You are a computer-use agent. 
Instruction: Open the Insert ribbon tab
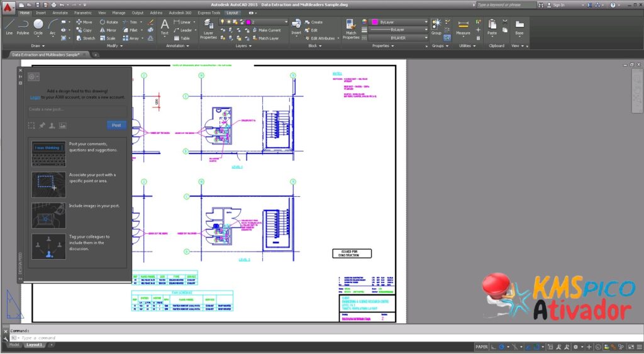[x=41, y=13]
